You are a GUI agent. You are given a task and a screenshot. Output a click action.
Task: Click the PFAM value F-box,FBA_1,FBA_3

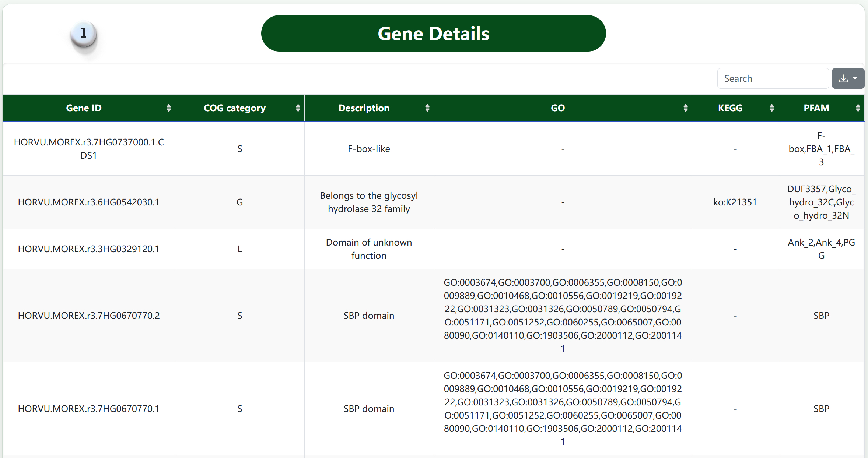pyautogui.click(x=821, y=149)
